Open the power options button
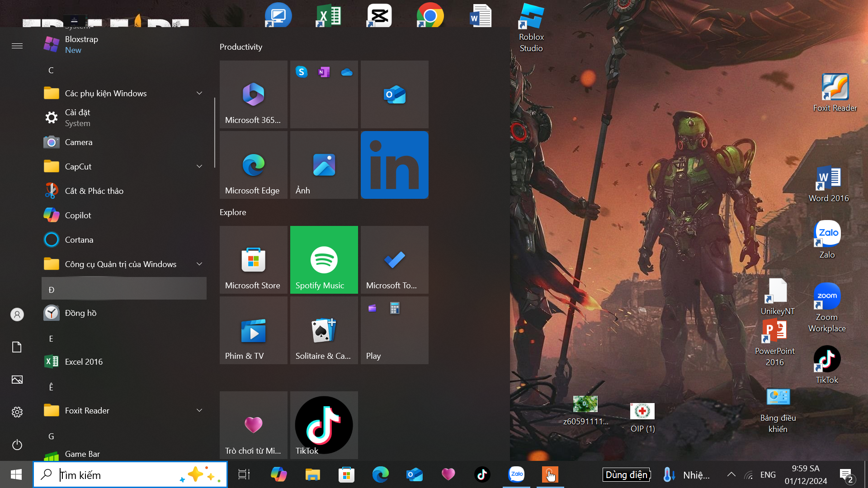This screenshot has width=868, height=488. [17, 445]
